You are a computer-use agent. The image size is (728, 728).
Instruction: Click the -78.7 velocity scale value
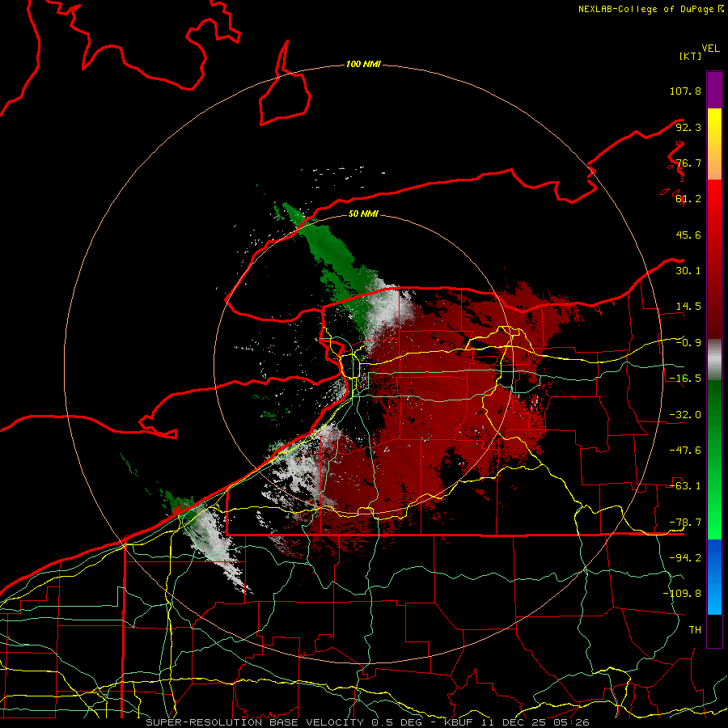pyautogui.click(x=685, y=523)
